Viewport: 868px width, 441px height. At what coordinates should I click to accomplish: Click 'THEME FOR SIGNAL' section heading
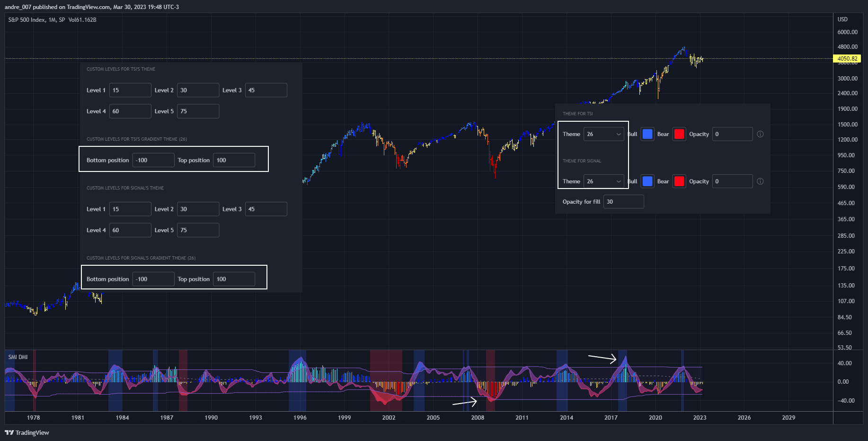point(582,161)
